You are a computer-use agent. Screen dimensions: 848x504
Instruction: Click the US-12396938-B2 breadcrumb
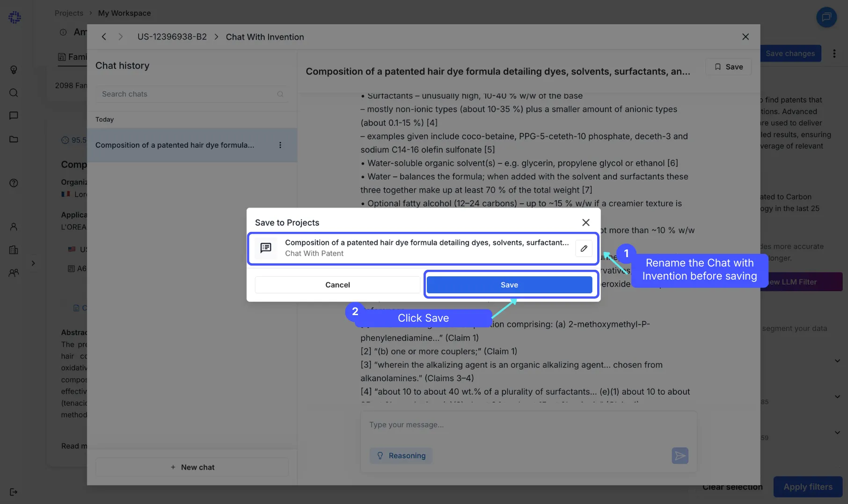click(x=172, y=37)
